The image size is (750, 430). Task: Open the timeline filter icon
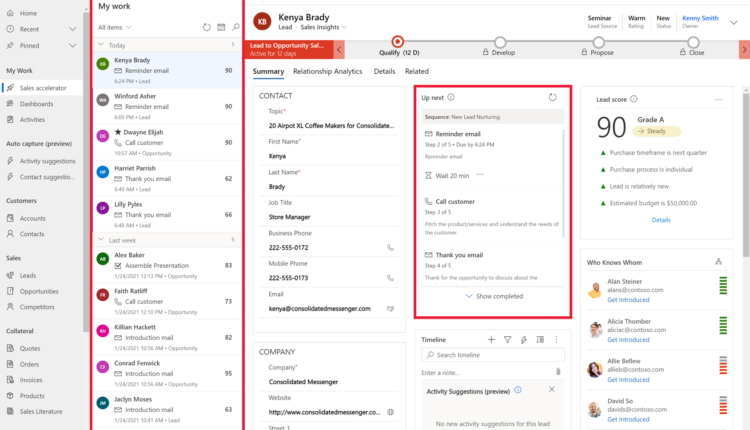(x=507, y=340)
